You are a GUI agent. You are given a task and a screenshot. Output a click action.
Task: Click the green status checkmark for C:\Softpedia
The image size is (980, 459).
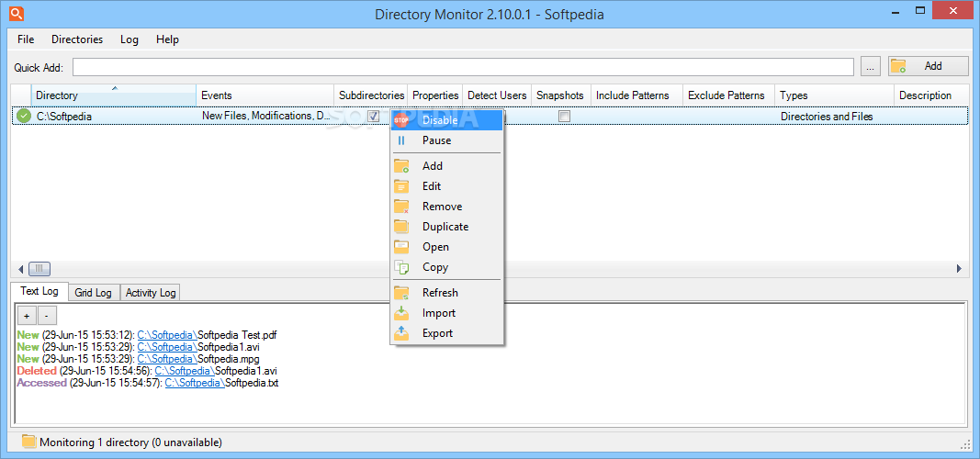24,117
